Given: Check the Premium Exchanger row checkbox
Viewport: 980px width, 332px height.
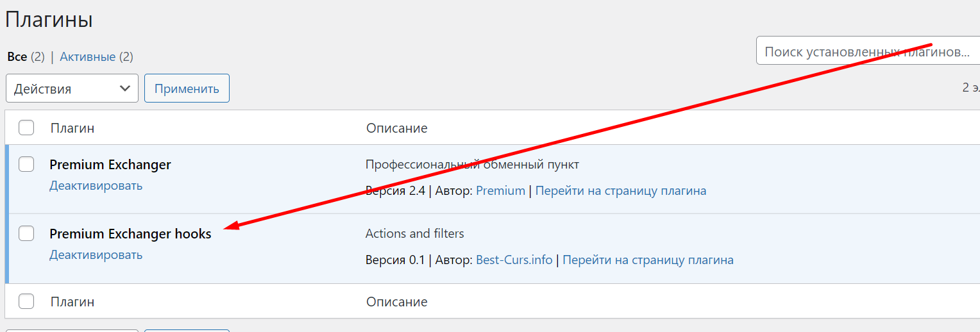Looking at the screenshot, I should tap(26, 165).
